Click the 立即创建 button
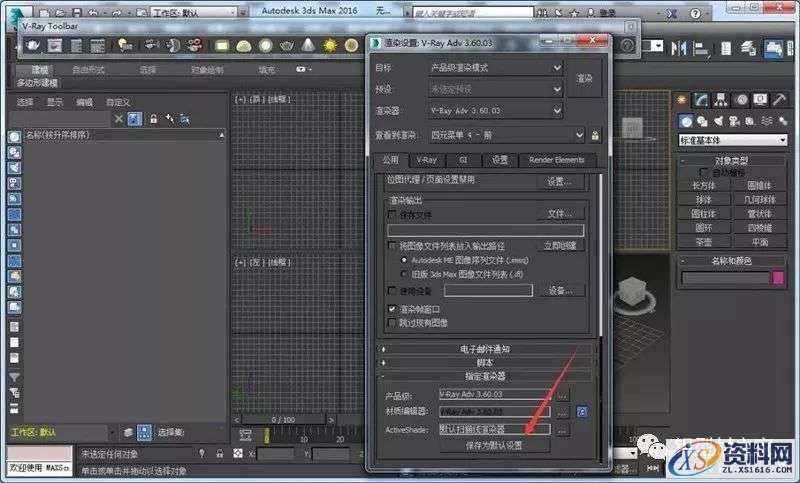Image resolution: width=800 pixels, height=483 pixels. [x=560, y=246]
